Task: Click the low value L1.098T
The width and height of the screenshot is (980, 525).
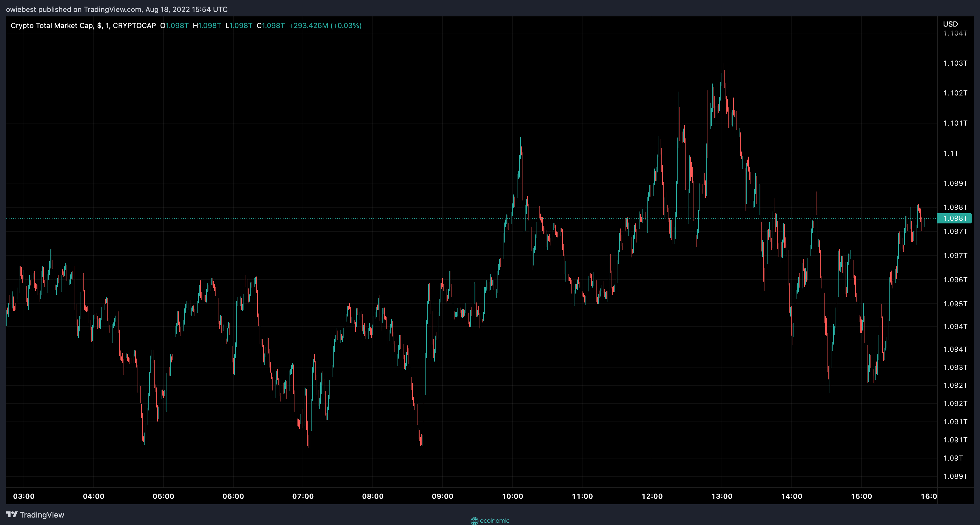Action: (239, 25)
